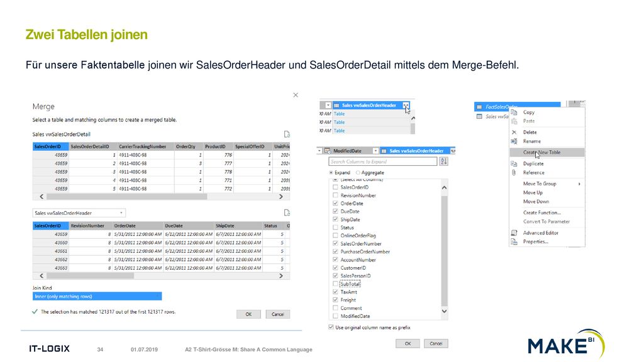644x362 pixels.
Task: Click OK in the Merge dialog
Action: [248, 314]
